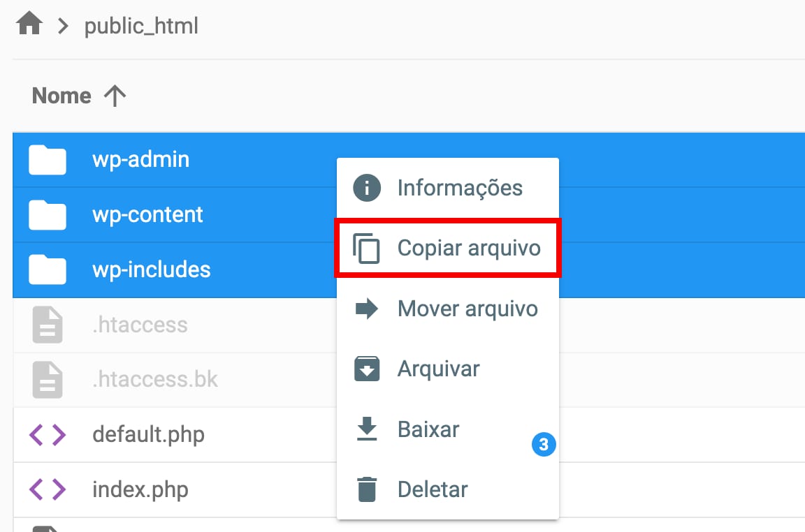Click the default.php code icon
805x532 pixels.
pyautogui.click(x=48, y=435)
